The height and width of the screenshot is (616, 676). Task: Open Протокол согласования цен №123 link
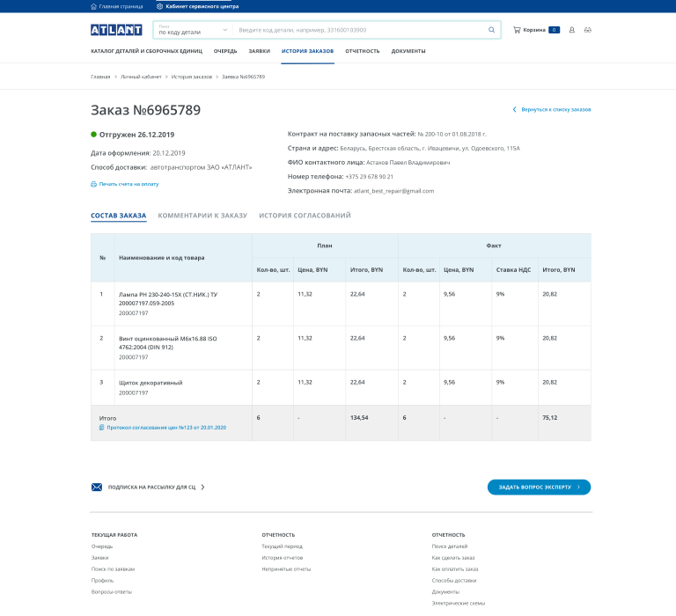coord(166,427)
